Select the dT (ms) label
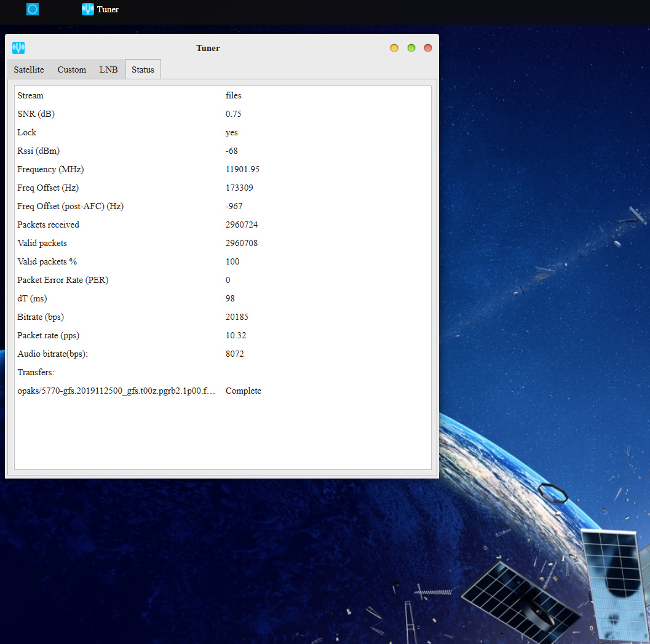The width and height of the screenshot is (650, 644). pyautogui.click(x=32, y=298)
